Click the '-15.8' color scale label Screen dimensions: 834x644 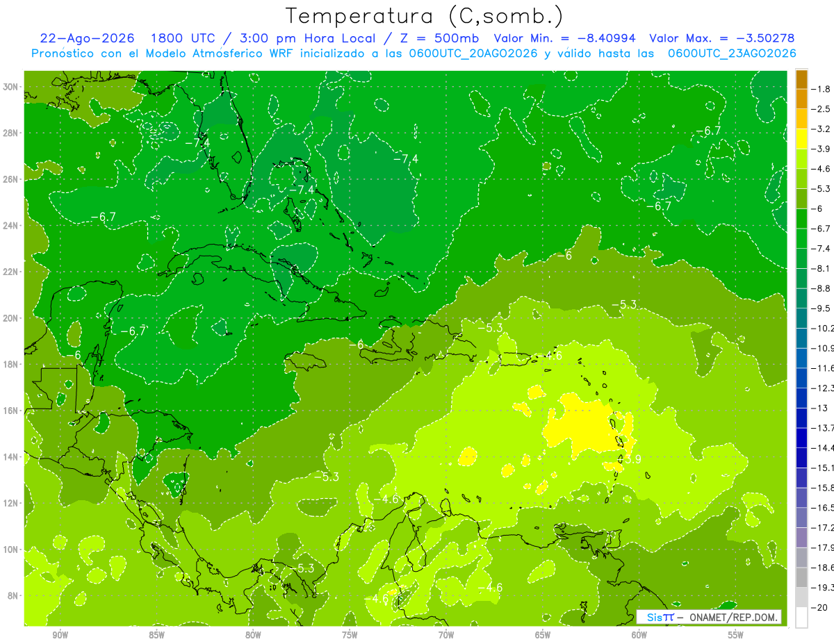pyautogui.click(x=822, y=488)
